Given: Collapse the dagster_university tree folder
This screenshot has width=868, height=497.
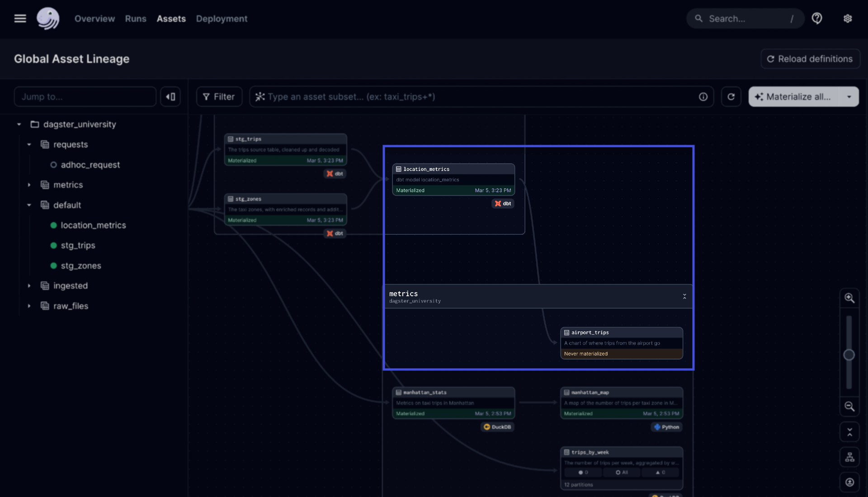Looking at the screenshot, I should coord(19,124).
